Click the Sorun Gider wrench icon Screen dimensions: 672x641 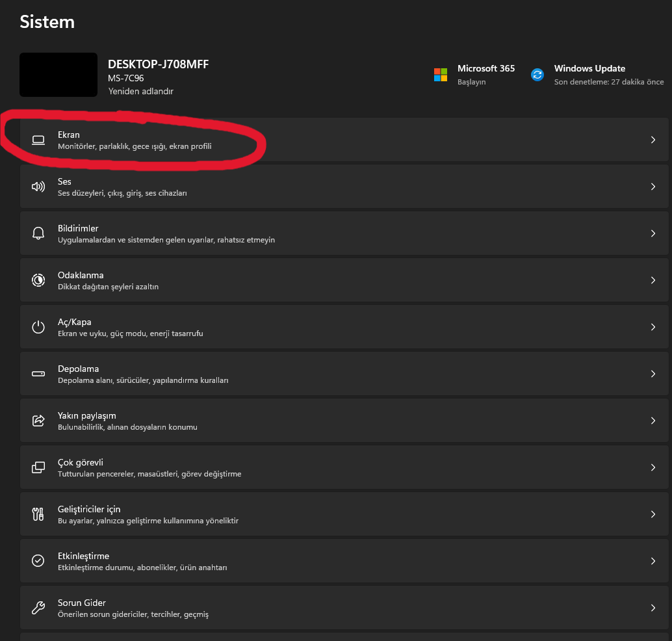pyautogui.click(x=38, y=608)
